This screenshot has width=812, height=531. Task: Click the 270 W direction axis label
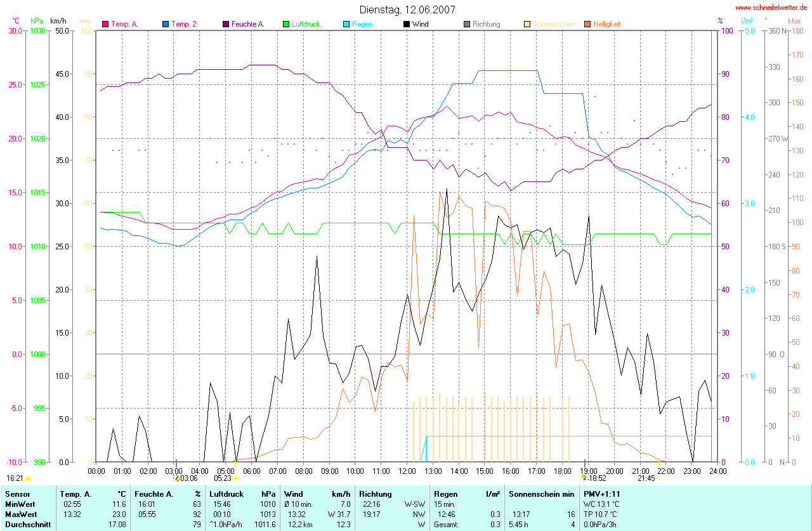coord(780,138)
